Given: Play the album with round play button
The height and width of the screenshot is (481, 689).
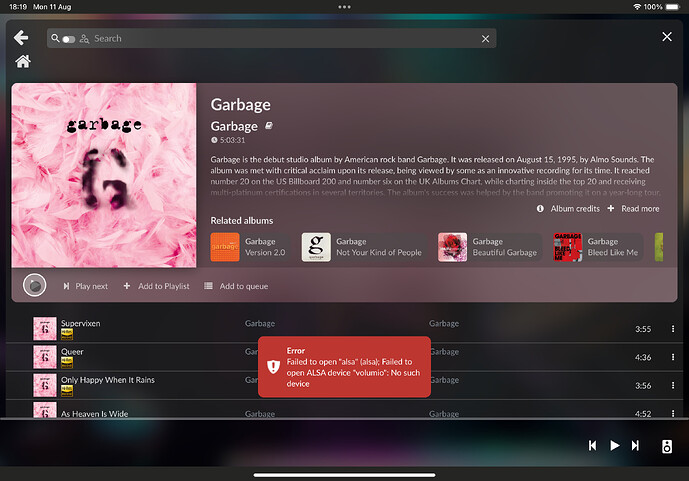Looking at the screenshot, I should coord(35,286).
